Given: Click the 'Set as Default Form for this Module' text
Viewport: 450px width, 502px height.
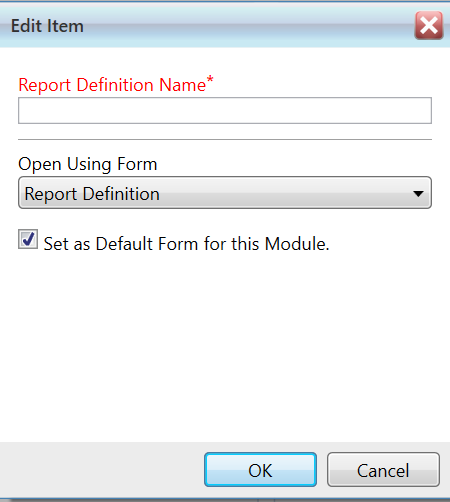Looking at the screenshot, I should click(x=186, y=243).
